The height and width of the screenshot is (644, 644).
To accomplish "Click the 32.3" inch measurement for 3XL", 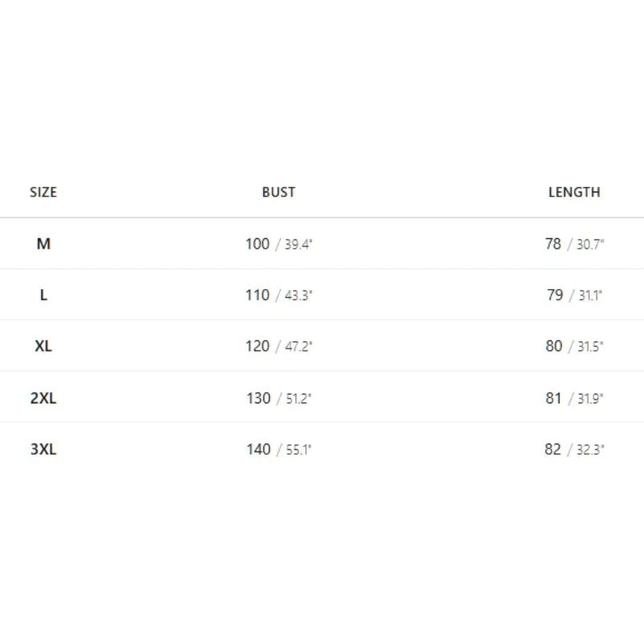I will point(591,450).
